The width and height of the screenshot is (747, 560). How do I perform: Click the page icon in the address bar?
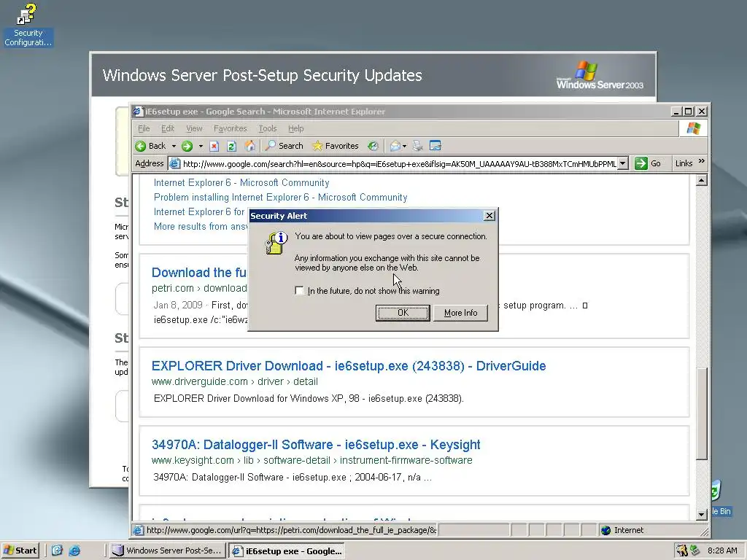175,163
